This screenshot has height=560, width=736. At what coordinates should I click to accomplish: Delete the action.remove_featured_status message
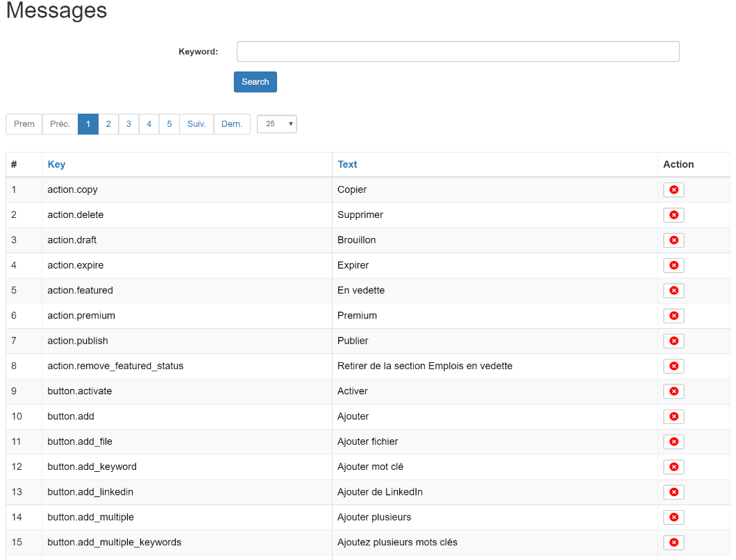point(674,366)
